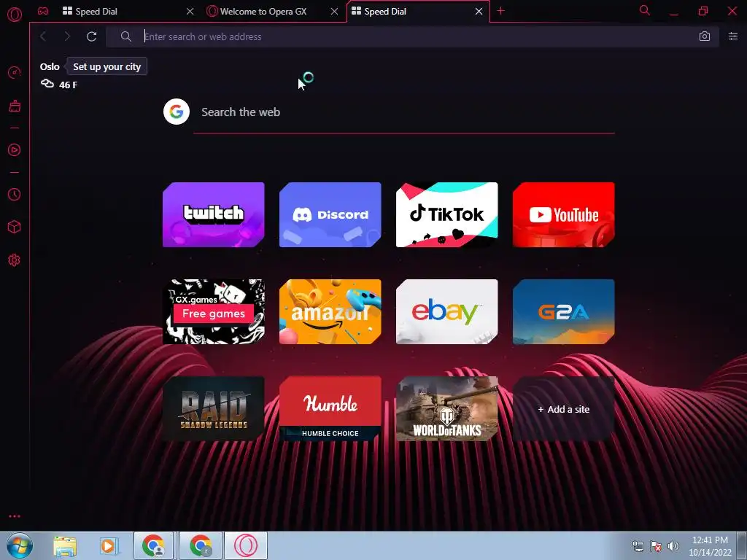Screen dimensions: 747x560
Task: Focus the Search the web box
Action: pos(404,112)
